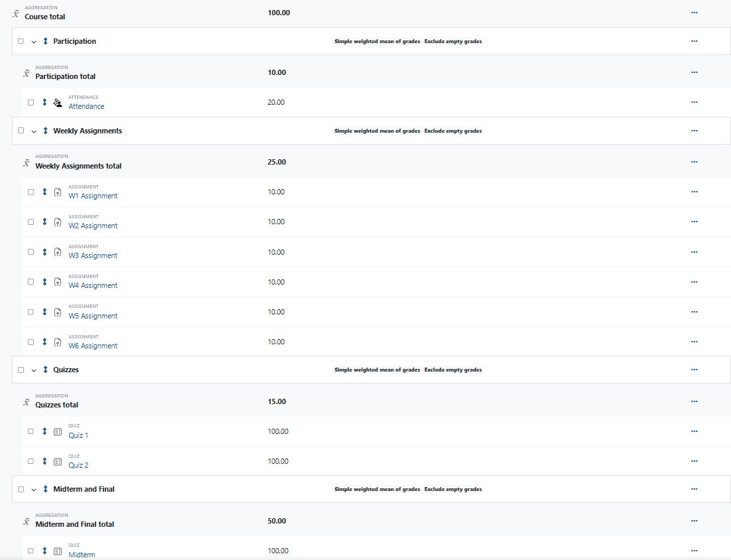
Task: Click the move icon for Attendance
Action: point(44,102)
